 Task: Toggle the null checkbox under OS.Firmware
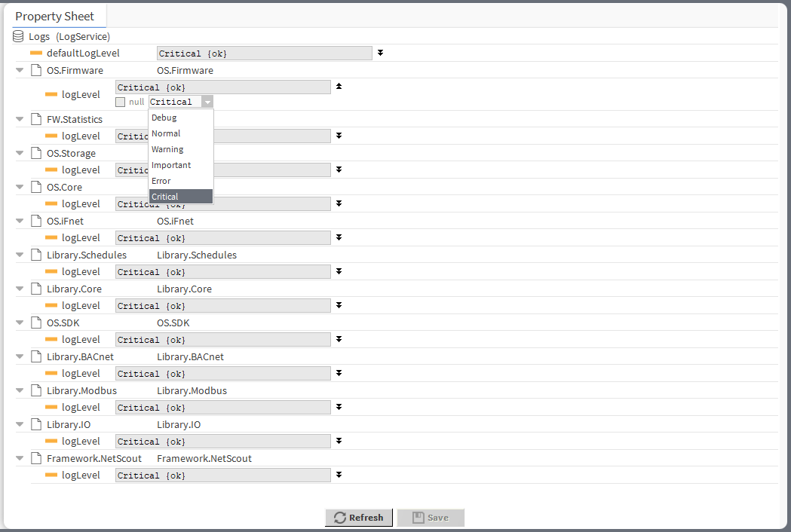[121, 102]
